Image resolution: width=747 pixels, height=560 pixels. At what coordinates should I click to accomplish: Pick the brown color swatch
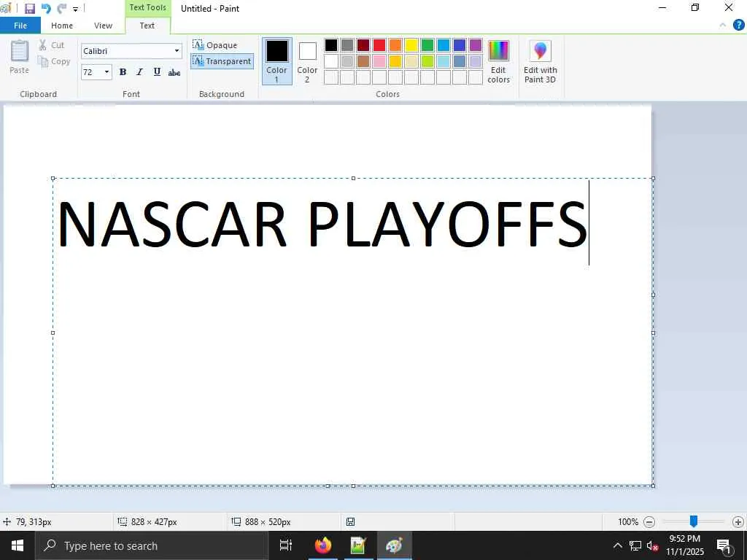click(x=363, y=61)
